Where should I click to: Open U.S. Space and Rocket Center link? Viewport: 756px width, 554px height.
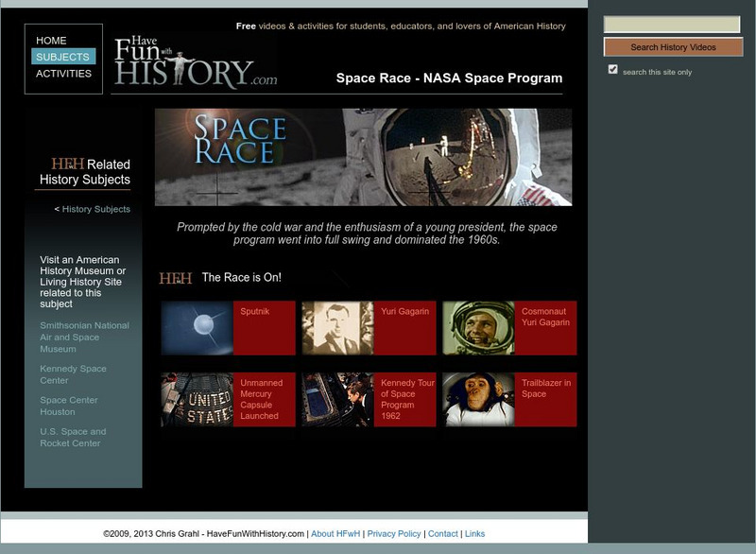73,438
